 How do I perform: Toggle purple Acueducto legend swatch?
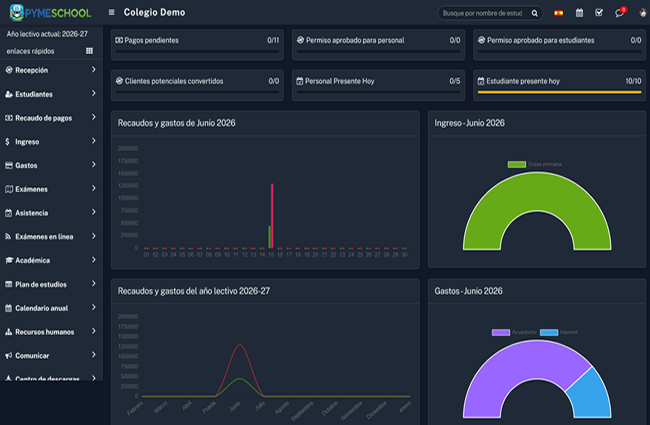(501, 332)
